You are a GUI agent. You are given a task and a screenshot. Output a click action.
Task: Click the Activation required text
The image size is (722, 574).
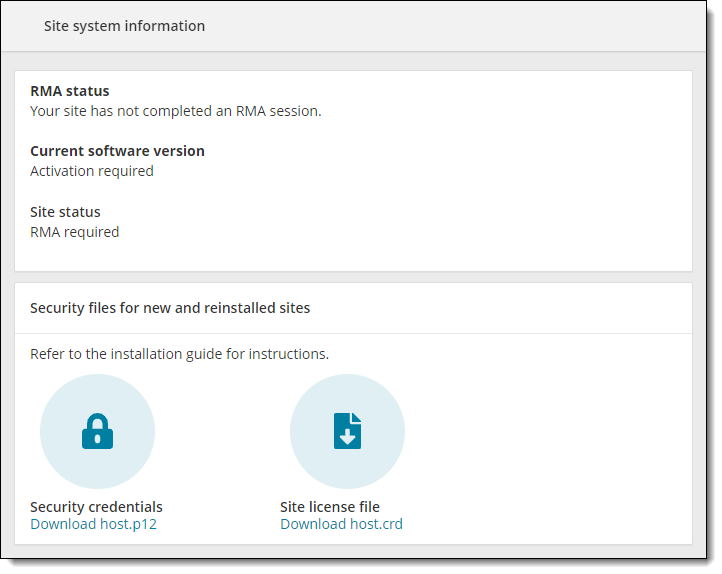[x=92, y=171]
